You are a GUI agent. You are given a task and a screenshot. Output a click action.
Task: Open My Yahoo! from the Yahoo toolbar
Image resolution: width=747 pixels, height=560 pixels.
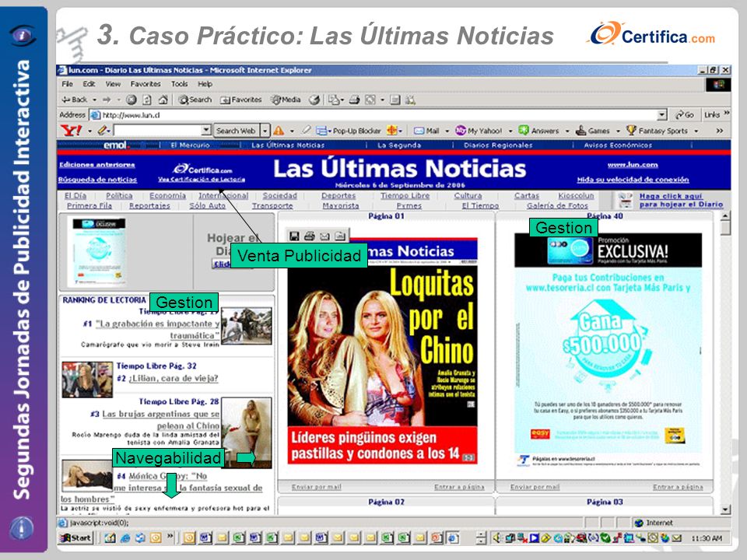479,131
